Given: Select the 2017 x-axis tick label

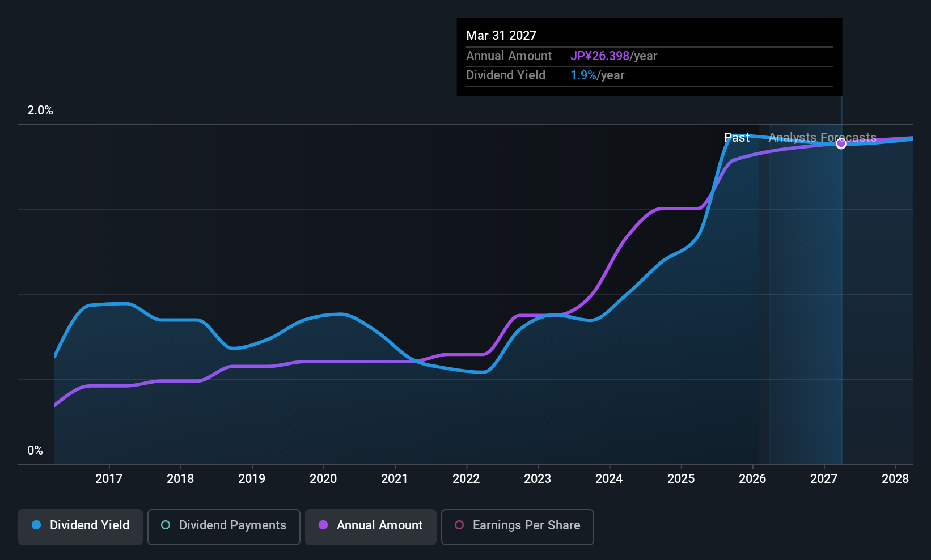Looking at the screenshot, I should (109, 479).
